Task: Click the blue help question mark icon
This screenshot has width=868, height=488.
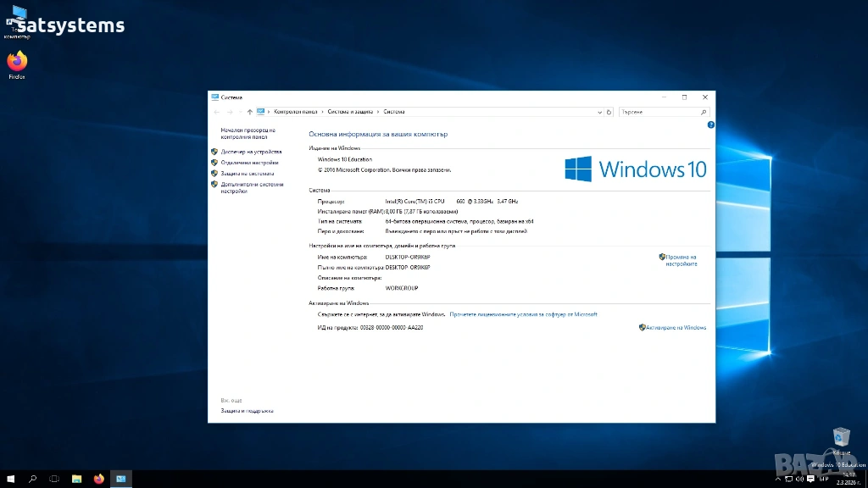Action: (x=710, y=125)
